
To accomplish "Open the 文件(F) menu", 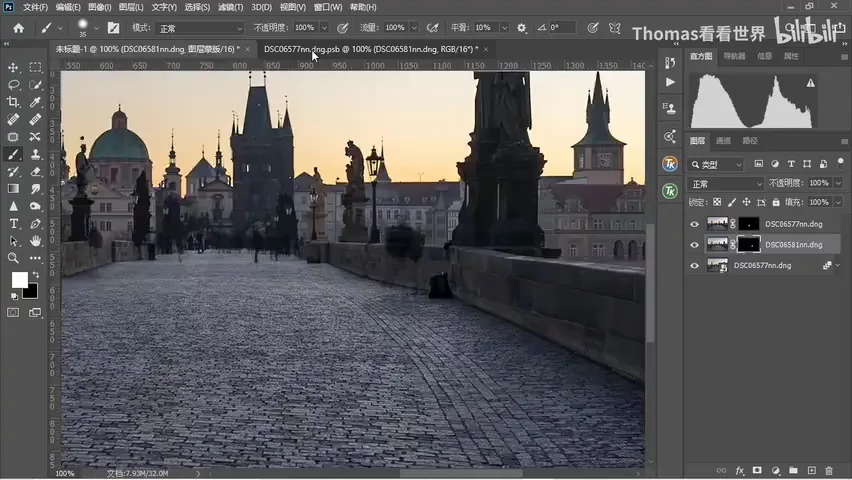I will pos(35,7).
